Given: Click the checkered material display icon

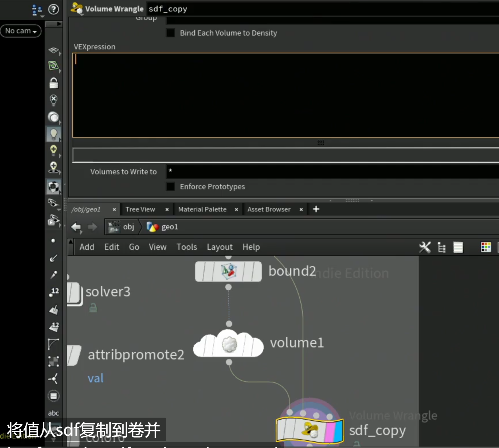Looking at the screenshot, I should coord(54,187).
